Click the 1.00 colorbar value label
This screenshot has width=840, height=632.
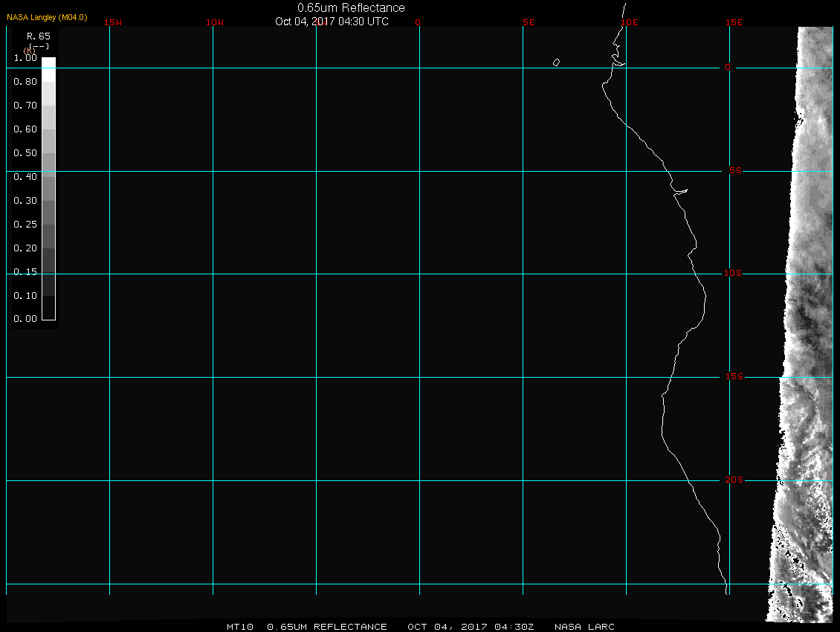pyautogui.click(x=25, y=58)
